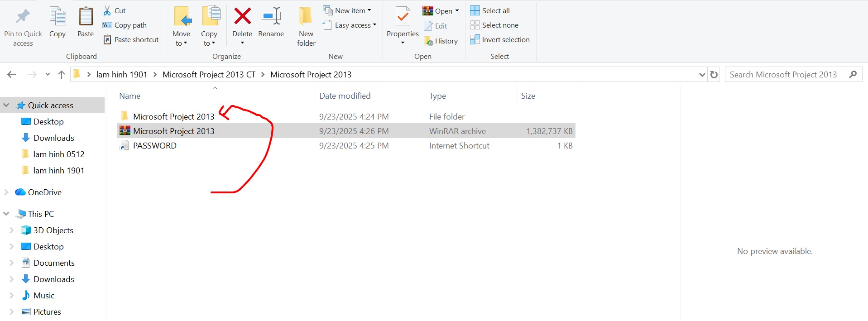Select the PASSWORD Internet Shortcut file
The width and height of the screenshot is (868, 321).
(154, 146)
